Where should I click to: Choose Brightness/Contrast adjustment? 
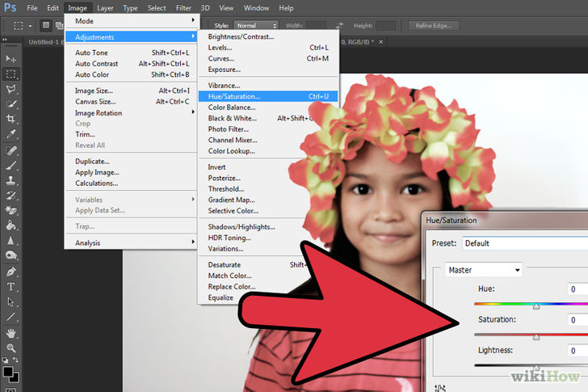[x=268, y=36]
